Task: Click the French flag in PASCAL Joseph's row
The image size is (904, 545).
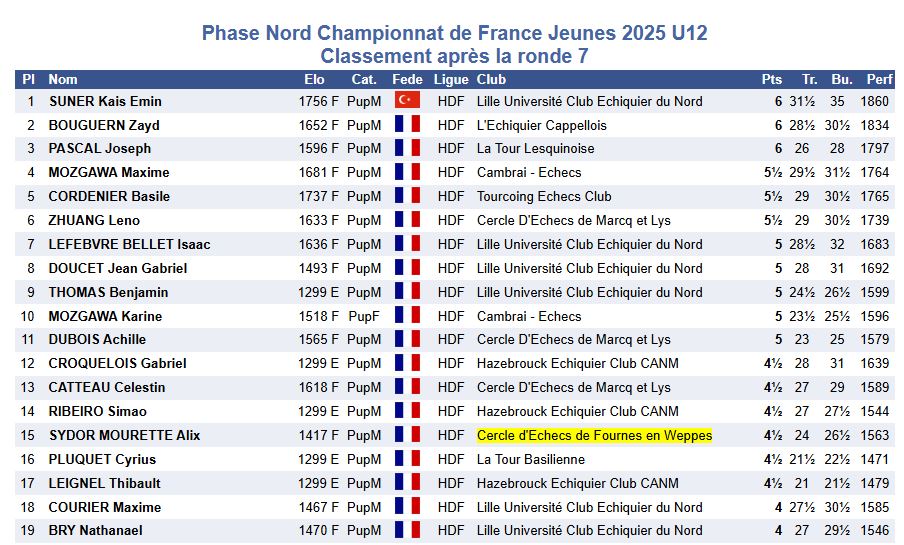Action: click(407, 149)
